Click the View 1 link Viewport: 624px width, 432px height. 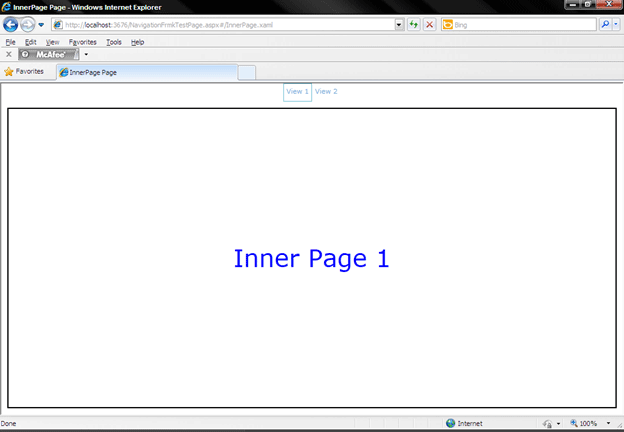coord(297,91)
